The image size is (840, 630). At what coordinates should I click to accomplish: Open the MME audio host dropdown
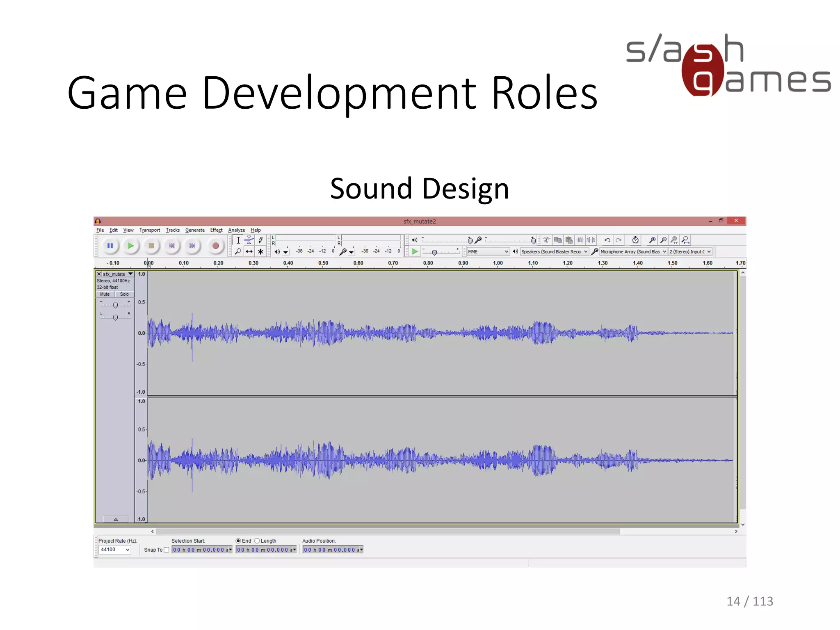(x=488, y=251)
